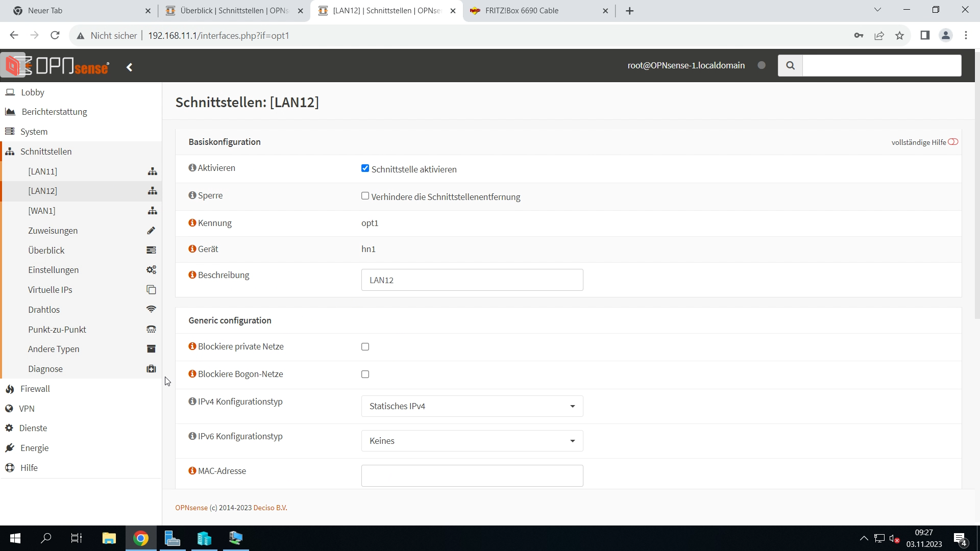The image size is (980, 551).
Task: Click the medkit icon beside Diagnose
Action: [151, 369]
